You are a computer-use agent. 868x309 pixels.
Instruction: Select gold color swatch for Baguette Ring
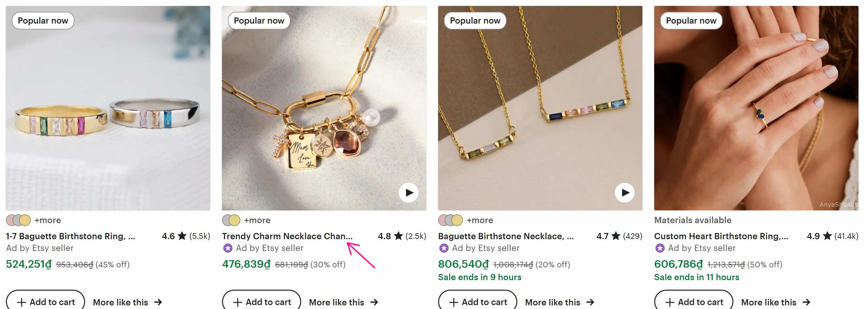coord(25,220)
